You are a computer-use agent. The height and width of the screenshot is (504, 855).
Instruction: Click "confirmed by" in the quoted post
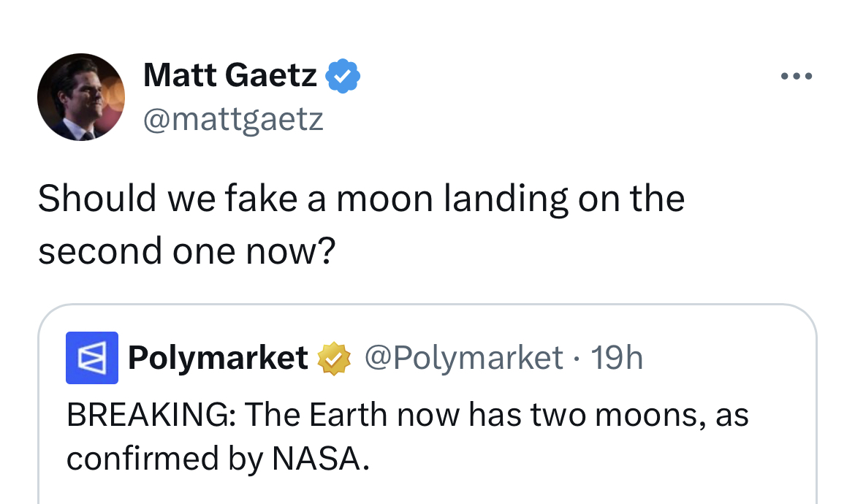pyautogui.click(x=165, y=458)
